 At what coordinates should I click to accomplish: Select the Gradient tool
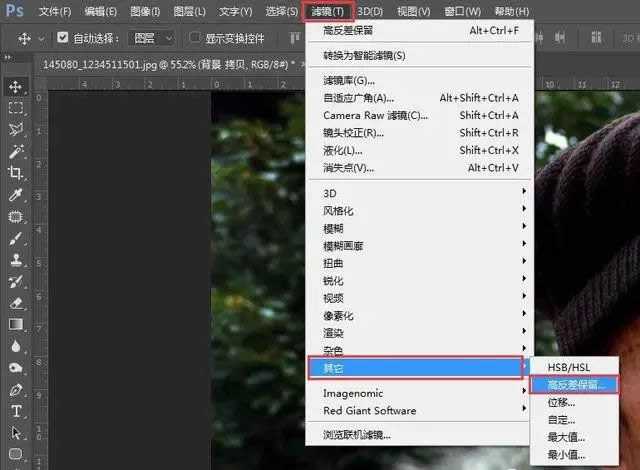point(16,324)
